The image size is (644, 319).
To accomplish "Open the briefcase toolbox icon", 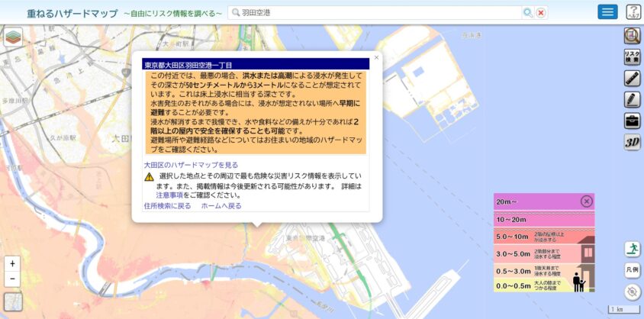I will [x=632, y=121].
